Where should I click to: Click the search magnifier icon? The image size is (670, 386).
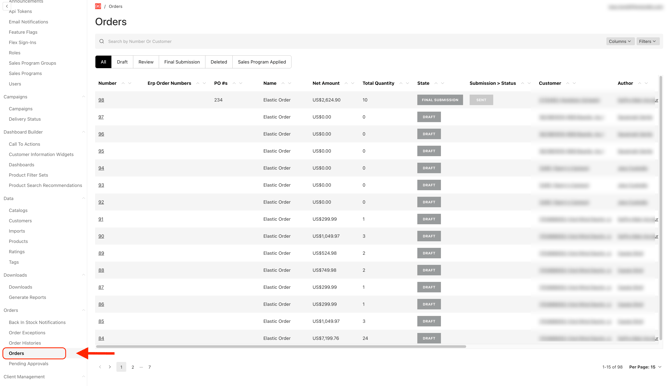(102, 41)
